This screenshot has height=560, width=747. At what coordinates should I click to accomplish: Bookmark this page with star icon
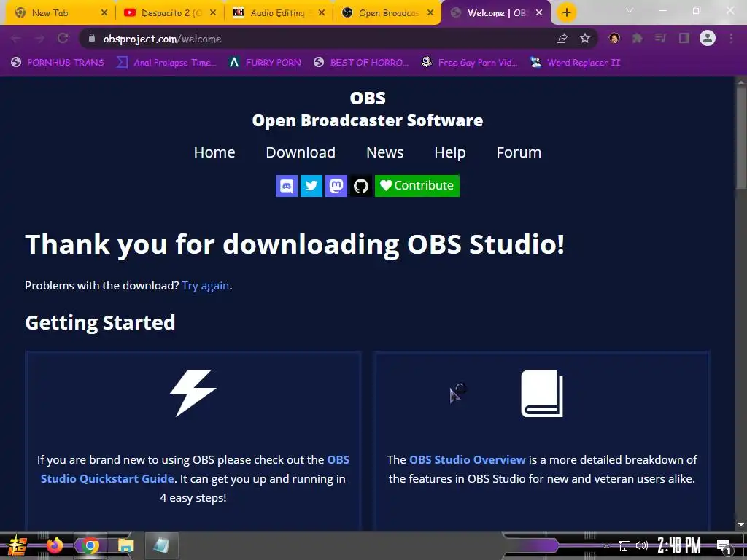(x=585, y=39)
